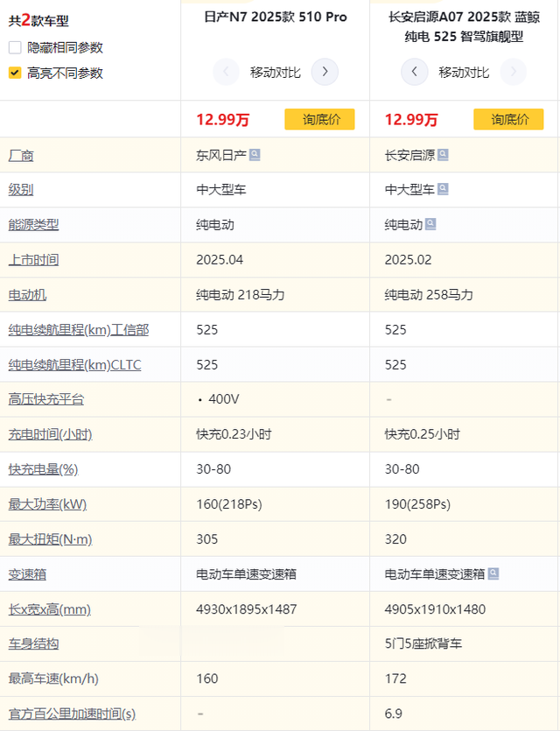Open 官方百公里加速时间(s) link
This screenshot has height=731, width=560.
pos(73,713)
